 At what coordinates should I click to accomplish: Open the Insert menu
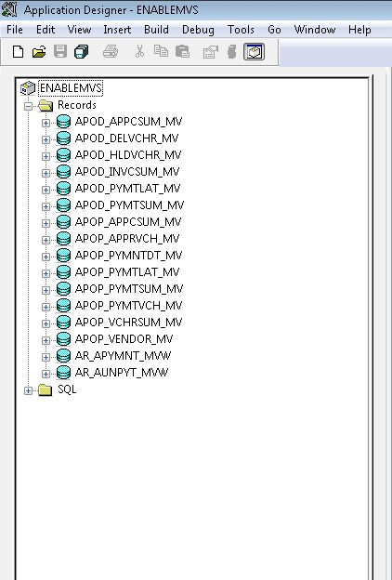coord(117,30)
